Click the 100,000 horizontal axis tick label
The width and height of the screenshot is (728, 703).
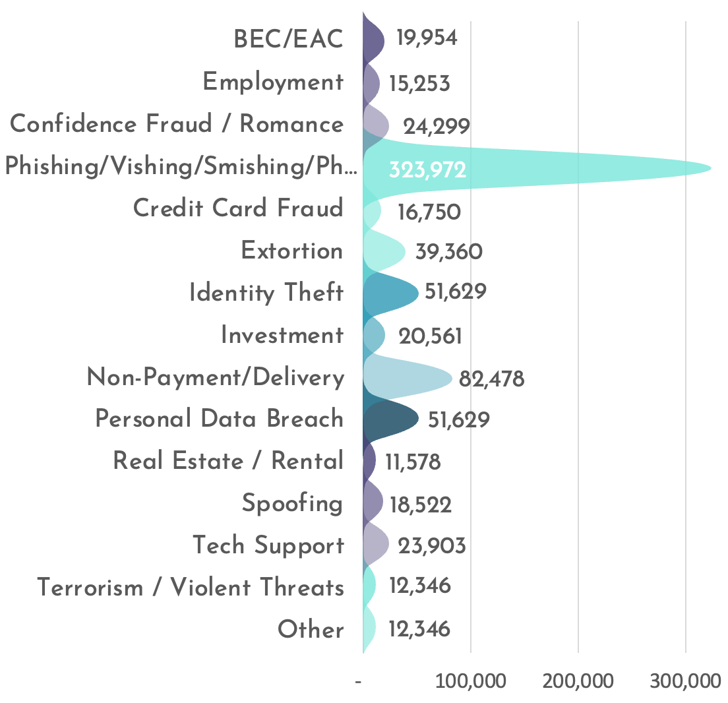tap(470, 681)
